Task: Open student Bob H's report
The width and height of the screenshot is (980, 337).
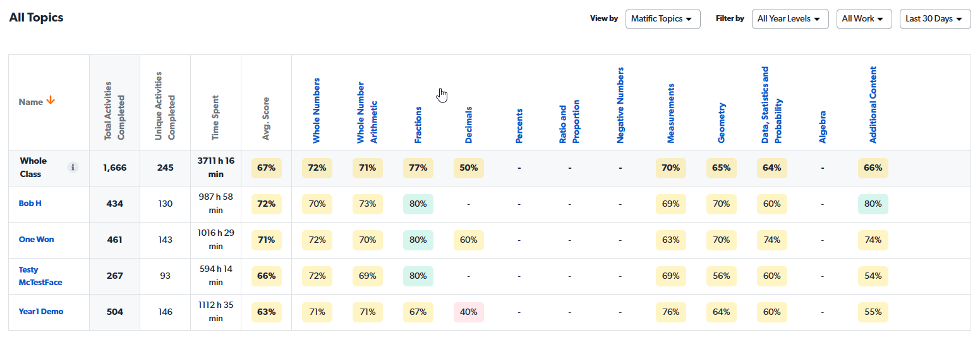Action: 30,204
